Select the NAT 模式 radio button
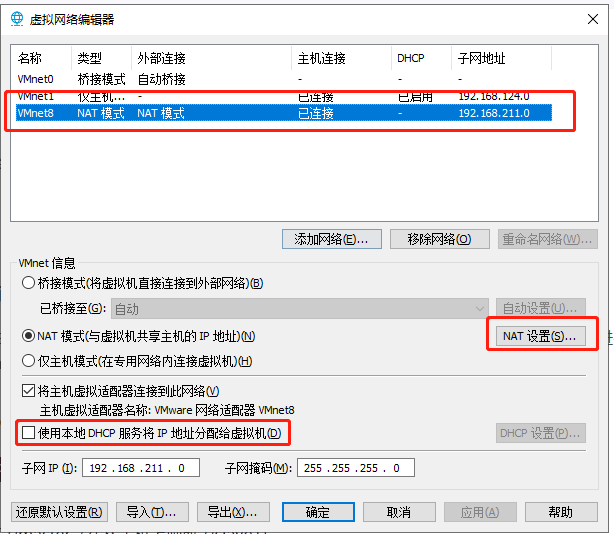Screen dimensions: 614x534 (28, 336)
